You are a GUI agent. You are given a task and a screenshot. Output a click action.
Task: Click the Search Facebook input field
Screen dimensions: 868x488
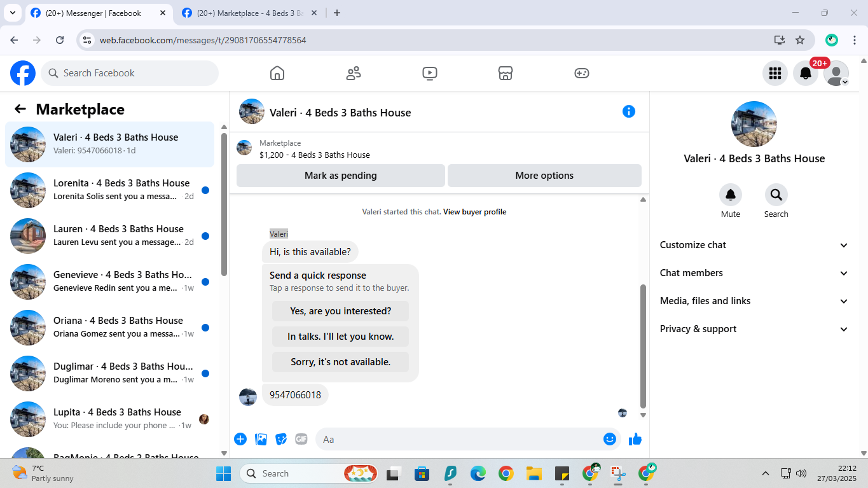click(130, 73)
